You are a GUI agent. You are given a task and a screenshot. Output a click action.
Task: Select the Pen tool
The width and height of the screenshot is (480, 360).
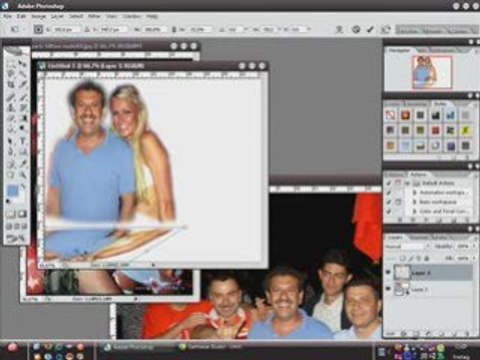pos(11,152)
